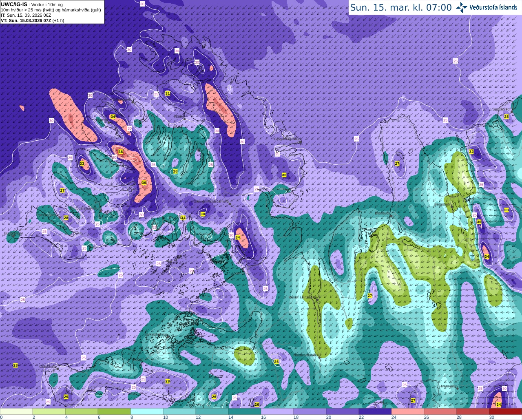The height and width of the screenshot is (420, 522).
Task: Click the Siglufjörður station label
Action: pos(502,109)
